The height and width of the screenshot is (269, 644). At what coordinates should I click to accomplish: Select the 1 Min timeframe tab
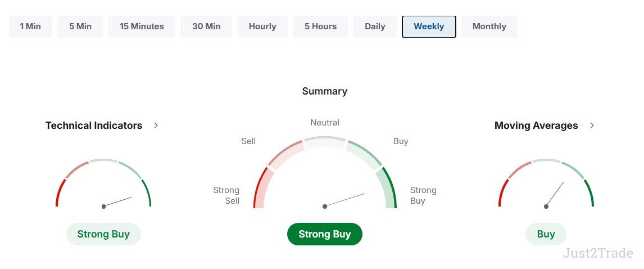click(30, 26)
